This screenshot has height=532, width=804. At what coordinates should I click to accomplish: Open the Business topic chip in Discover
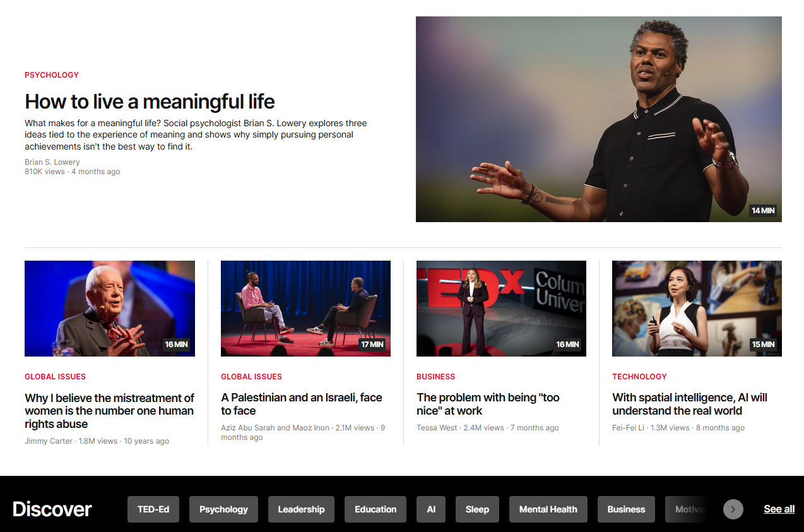pyautogui.click(x=626, y=509)
